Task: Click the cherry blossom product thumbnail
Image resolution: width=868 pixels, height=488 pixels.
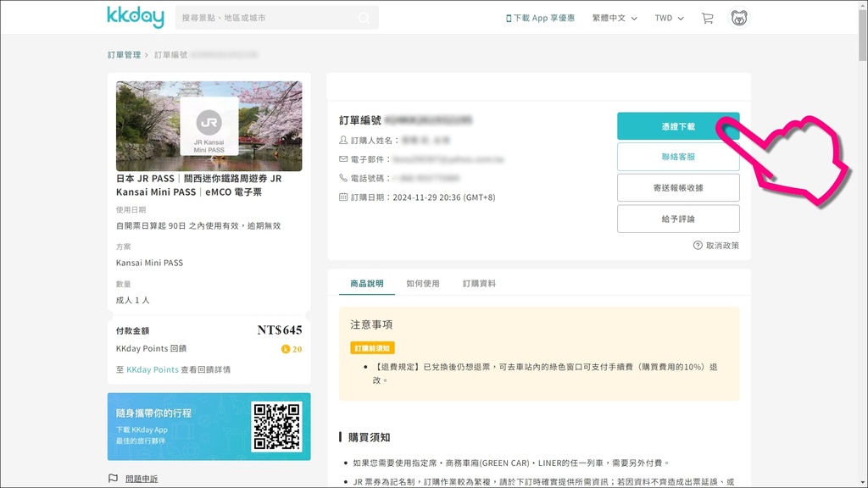Action: click(209, 126)
